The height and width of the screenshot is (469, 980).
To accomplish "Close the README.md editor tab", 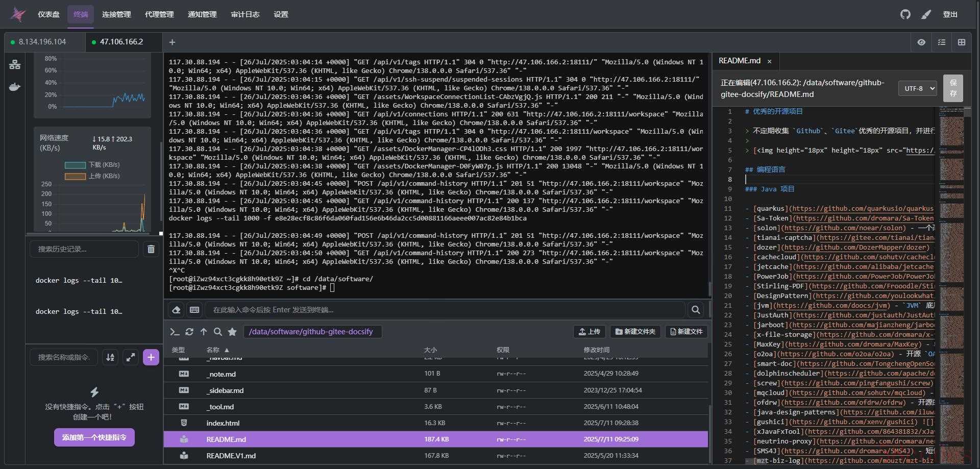I will [x=769, y=61].
